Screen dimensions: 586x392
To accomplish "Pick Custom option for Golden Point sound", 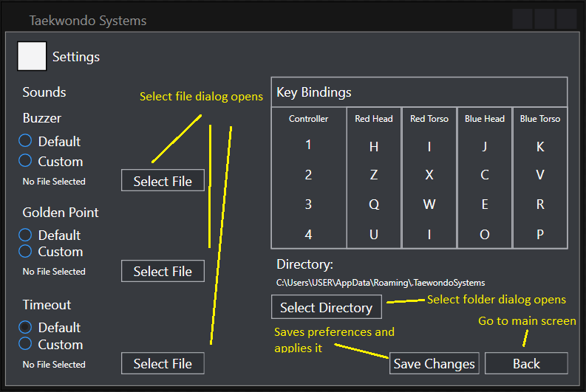I will pyautogui.click(x=26, y=252).
